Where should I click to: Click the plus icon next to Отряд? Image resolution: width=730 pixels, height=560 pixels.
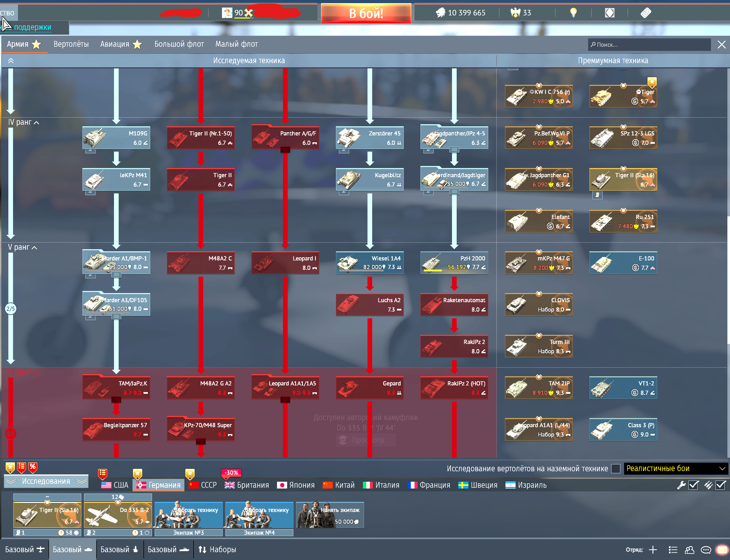click(653, 550)
